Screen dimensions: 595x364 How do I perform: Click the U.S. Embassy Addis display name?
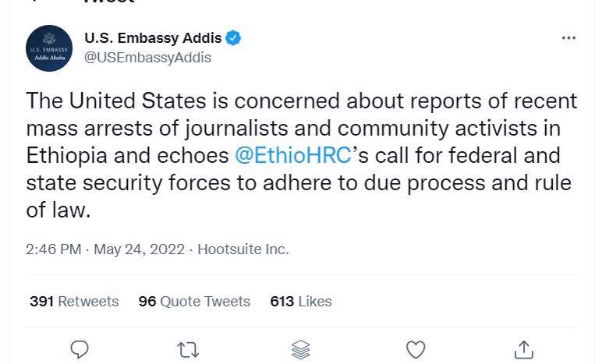153,38
